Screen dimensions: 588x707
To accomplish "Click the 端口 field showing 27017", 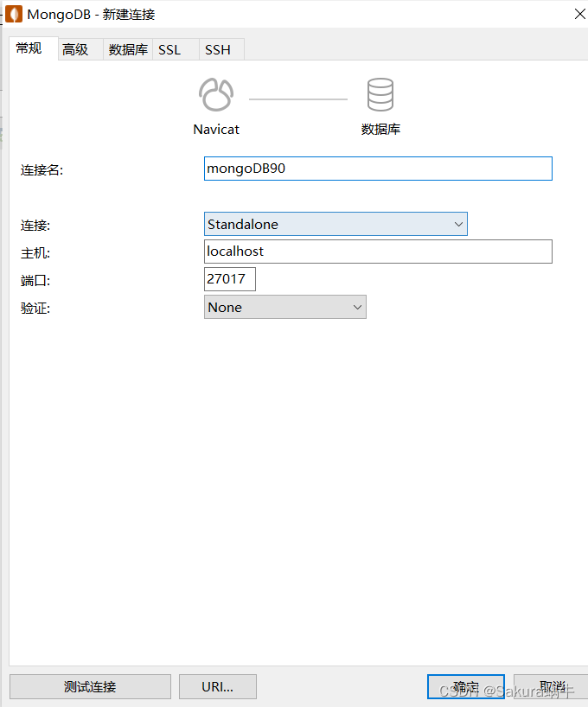I will pos(229,278).
